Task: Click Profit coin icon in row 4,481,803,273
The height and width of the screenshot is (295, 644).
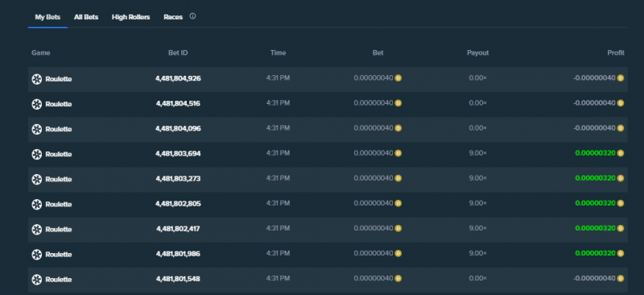Action: 621,178
